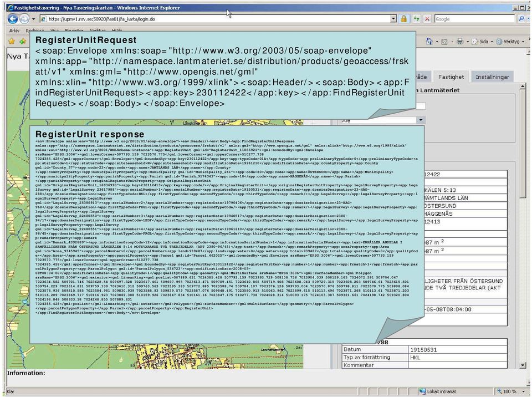Open the Arkiv menu
This screenshot has width=532, height=397.
point(14,30)
